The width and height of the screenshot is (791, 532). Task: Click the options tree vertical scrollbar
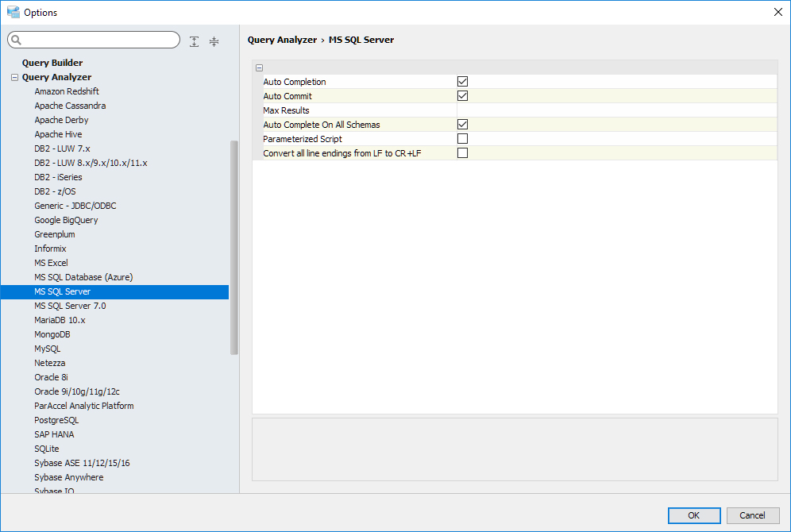click(x=233, y=246)
